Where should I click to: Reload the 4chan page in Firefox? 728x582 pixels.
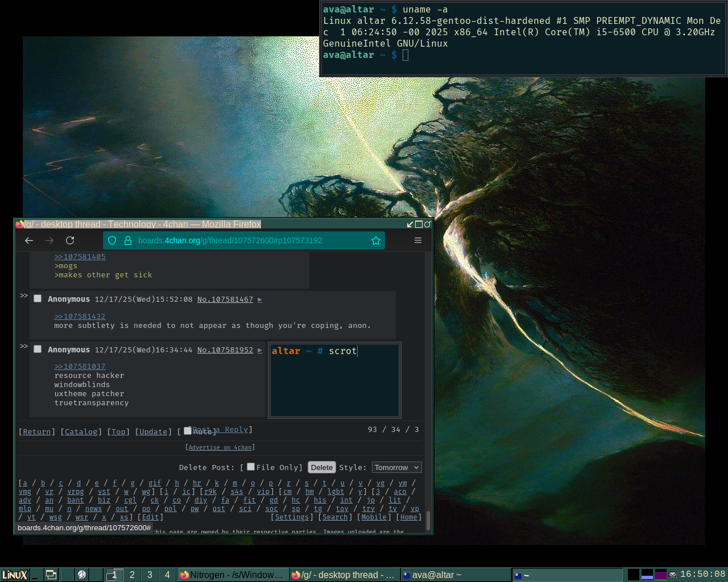point(70,240)
